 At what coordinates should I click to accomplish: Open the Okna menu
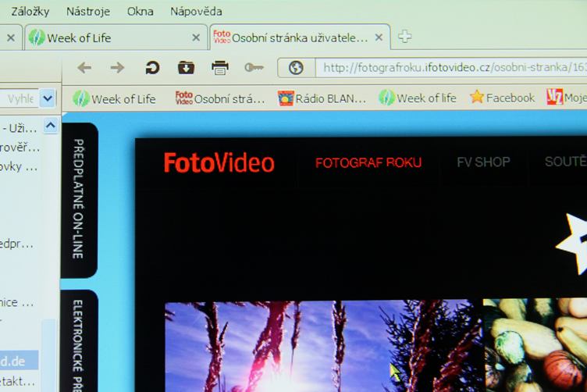[x=141, y=12]
